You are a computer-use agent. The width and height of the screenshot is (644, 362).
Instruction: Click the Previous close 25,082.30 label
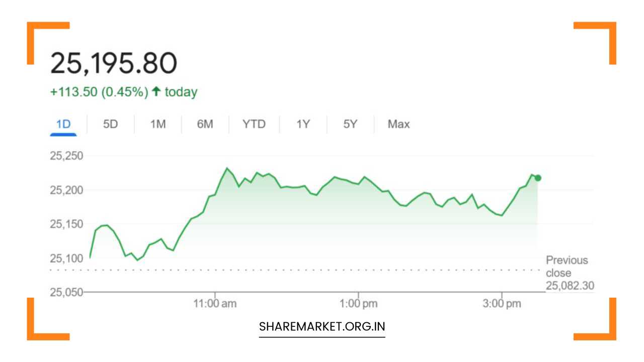tap(568, 273)
